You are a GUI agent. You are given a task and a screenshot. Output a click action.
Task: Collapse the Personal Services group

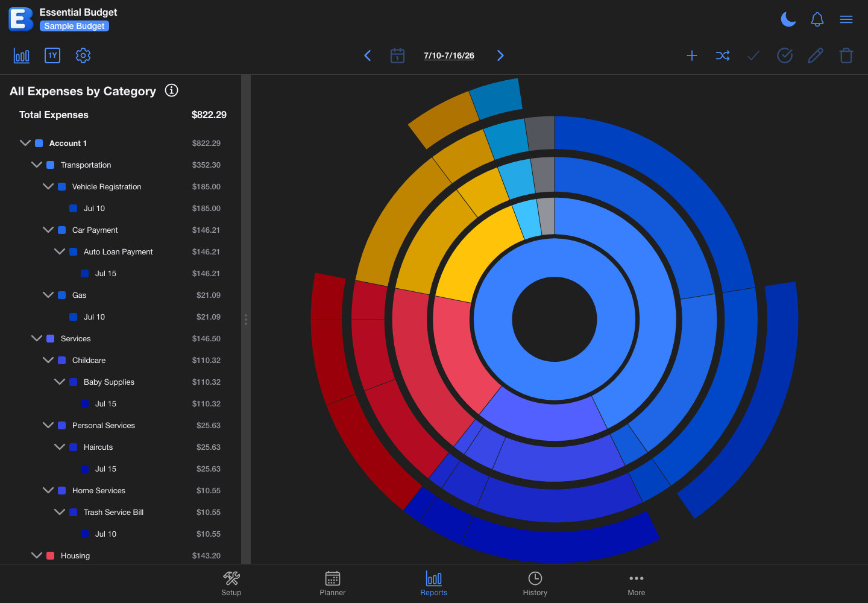tap(48, 425)
